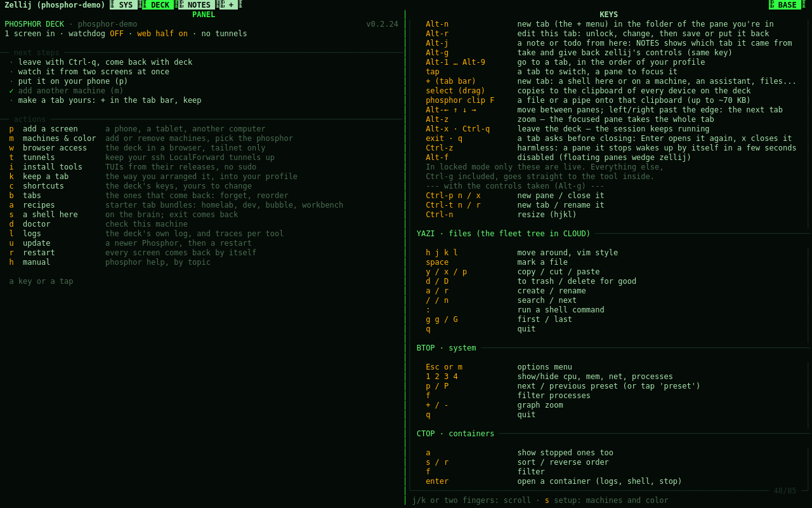Click 'Ctrl-p n / x' row

[515, 196]
